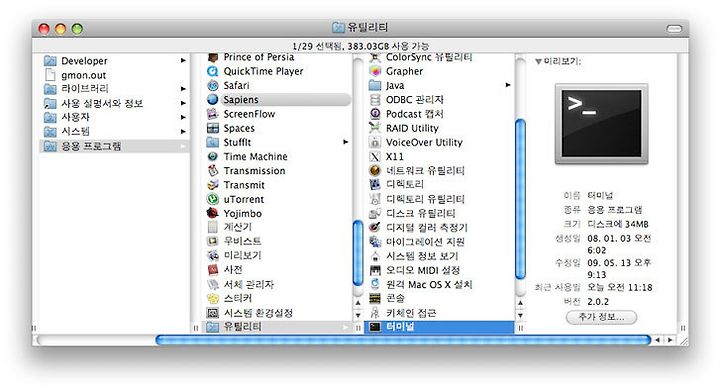Click the Grapher icon
The image size is (720, 389).
(x=375, y=71)
